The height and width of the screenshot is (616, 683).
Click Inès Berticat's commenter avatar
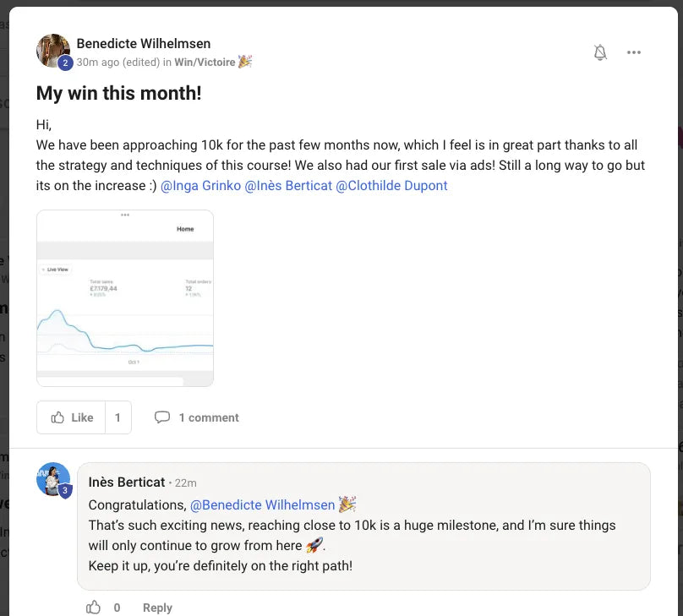point(53,479)
